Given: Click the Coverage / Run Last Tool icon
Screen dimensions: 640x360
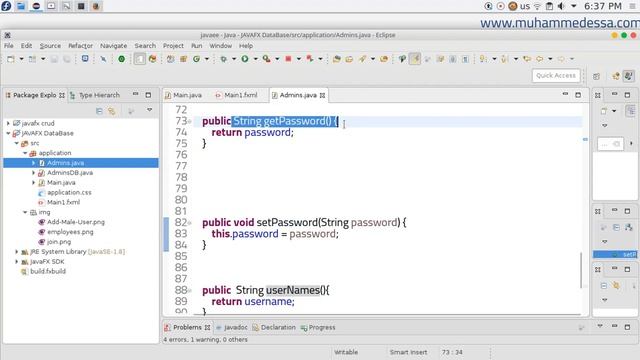Looking at the screenshot, I should tap(267, 59).
